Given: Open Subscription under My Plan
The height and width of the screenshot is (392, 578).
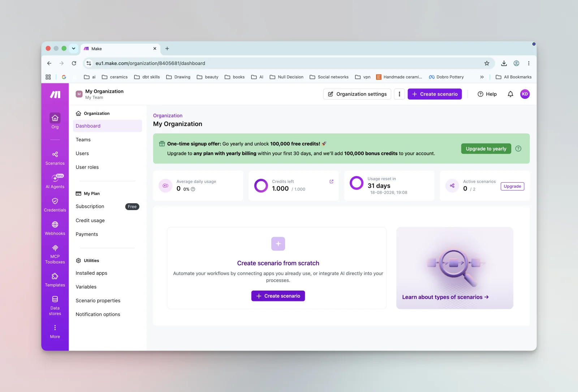Looking at the screenshot, I should (90, 206).
